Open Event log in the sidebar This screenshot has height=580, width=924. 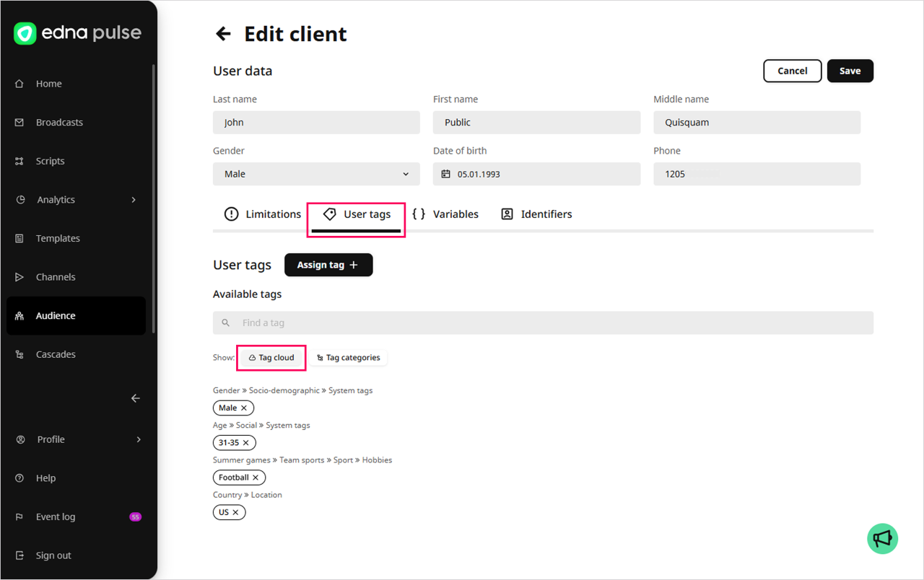[x=56, y=517]
